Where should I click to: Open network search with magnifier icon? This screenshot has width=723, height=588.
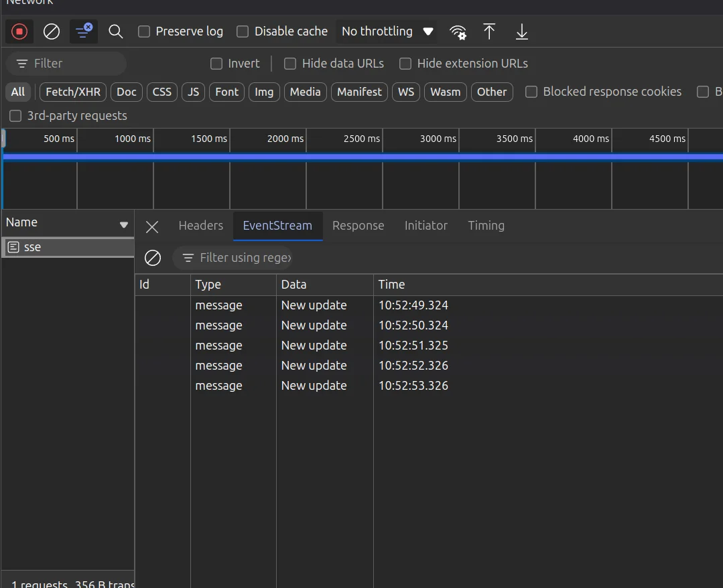pyautogui.click(x=116, y=31)
